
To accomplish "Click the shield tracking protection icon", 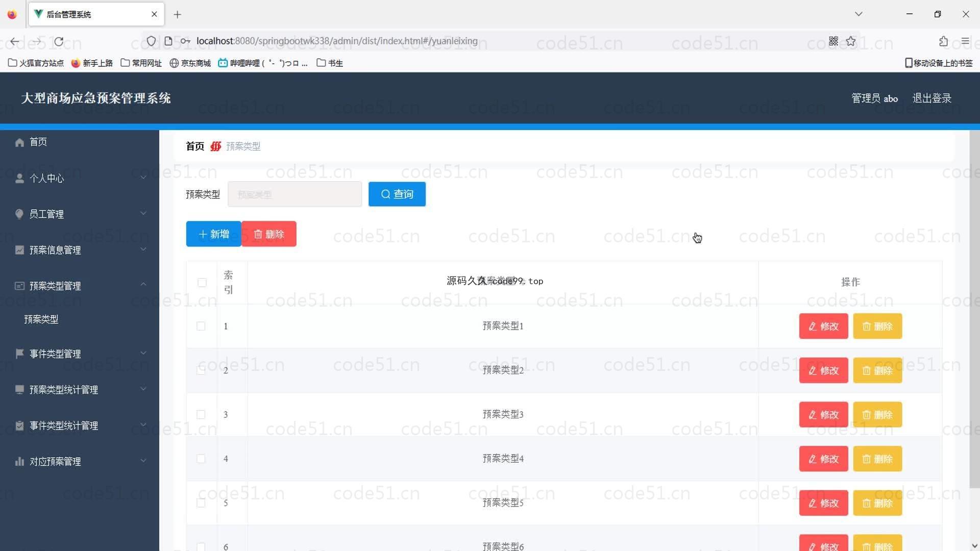I will [151, 41].
